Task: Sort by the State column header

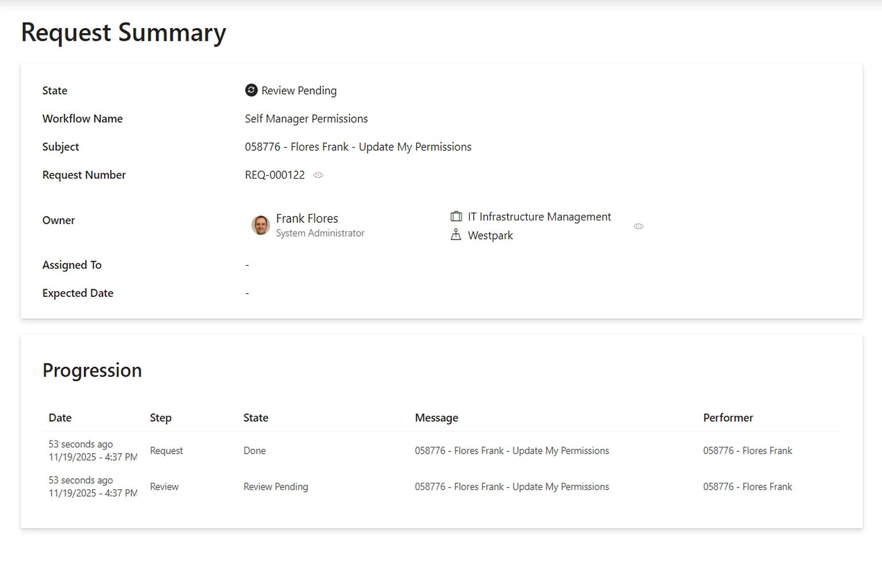Action: pos(256,417)
